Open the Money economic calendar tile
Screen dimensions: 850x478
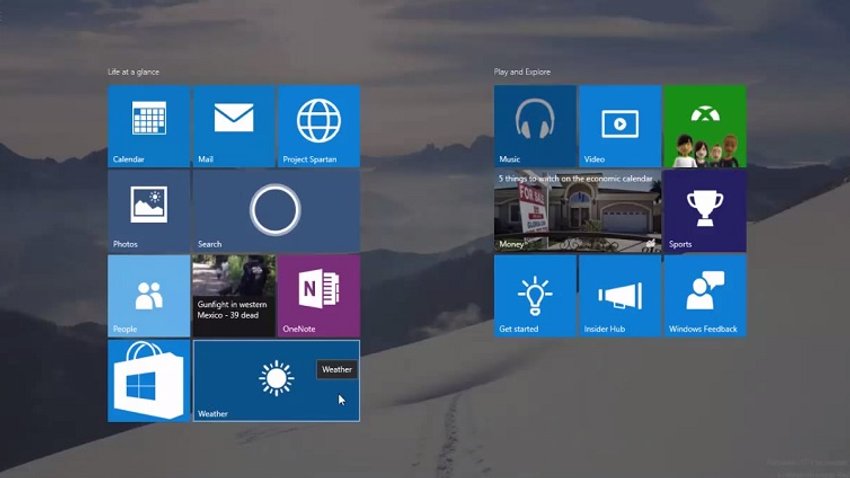click(x=577, y=211)
